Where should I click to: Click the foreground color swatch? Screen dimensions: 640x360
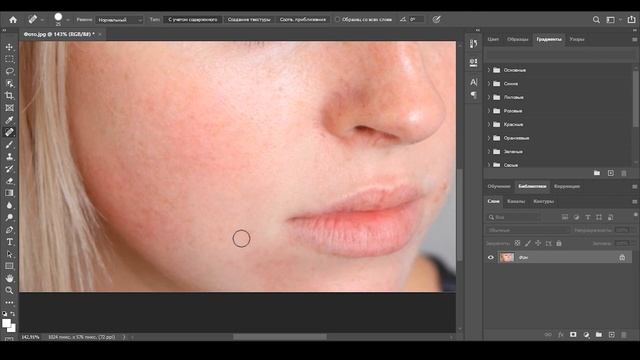(6, 323)
